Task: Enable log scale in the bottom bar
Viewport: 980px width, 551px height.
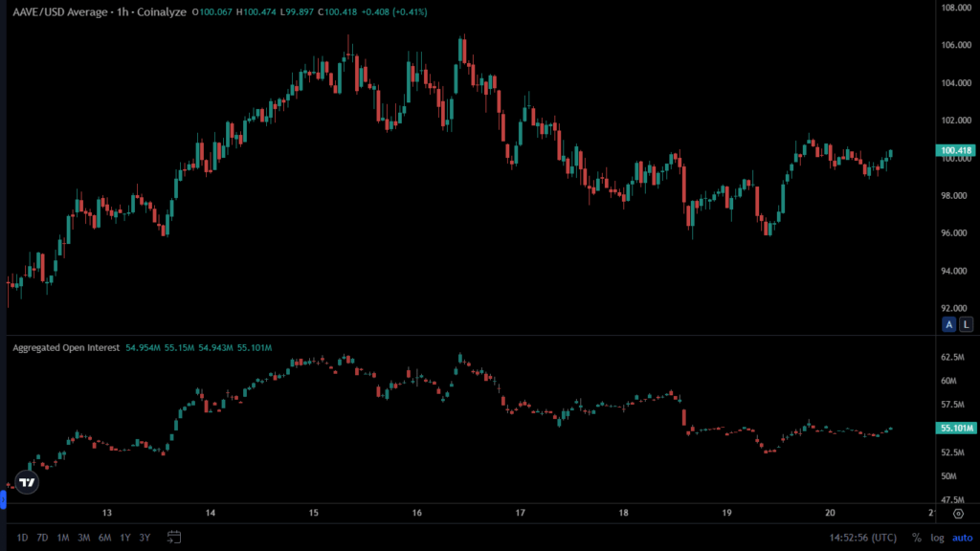Action: (937, 537)
